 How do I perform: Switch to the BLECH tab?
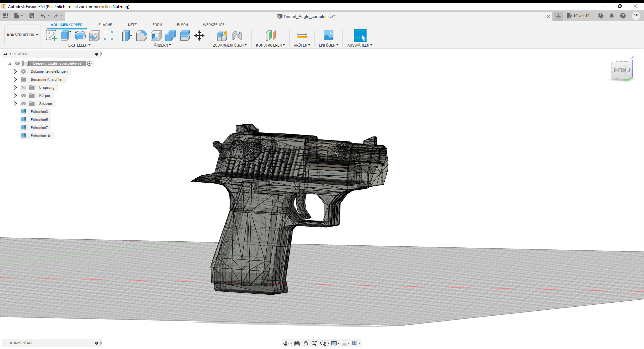click(x=182, y=24)
